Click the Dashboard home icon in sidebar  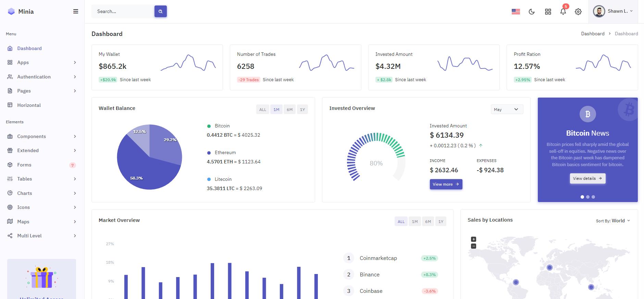click(x=10, y=48)
